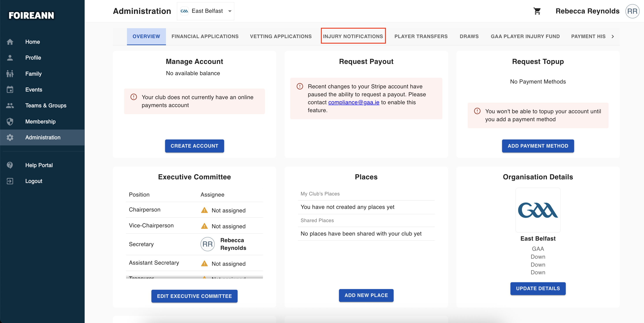Image resolution: width=644 pixels, height=323 pixels.
Task: Open Events menu item
Action: [42, 89]
